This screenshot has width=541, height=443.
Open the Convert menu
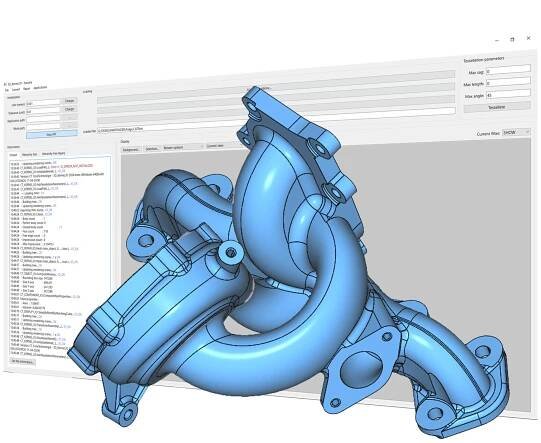pos(16,89)
